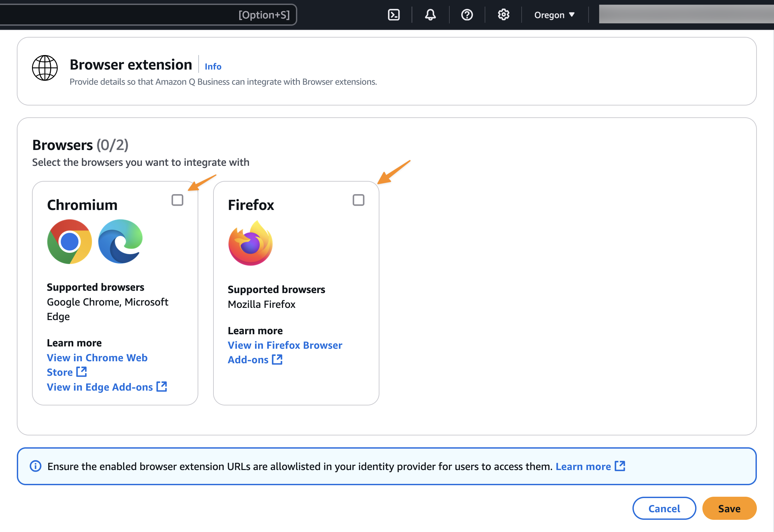The image size is (774, 532).
Task: Click the Firefox logo
Action: tap(250, 243)
